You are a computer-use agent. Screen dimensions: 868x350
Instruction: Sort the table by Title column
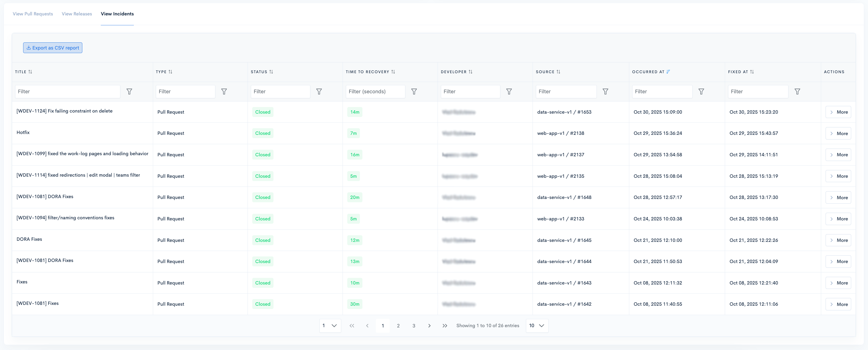30,72
